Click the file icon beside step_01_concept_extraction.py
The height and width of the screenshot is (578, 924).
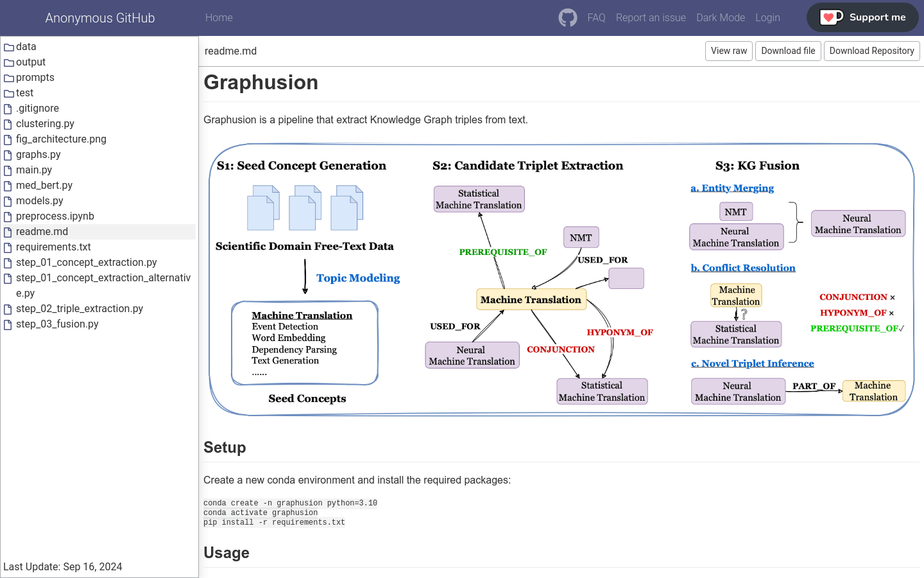point(8,263)
